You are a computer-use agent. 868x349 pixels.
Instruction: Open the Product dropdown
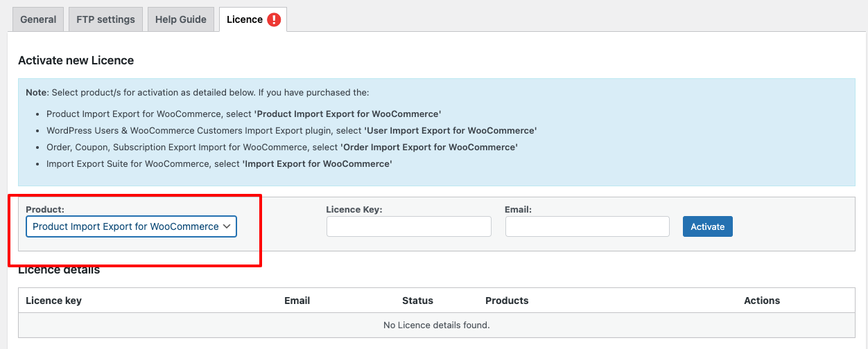pyautogui.click(x=132, y=226)
